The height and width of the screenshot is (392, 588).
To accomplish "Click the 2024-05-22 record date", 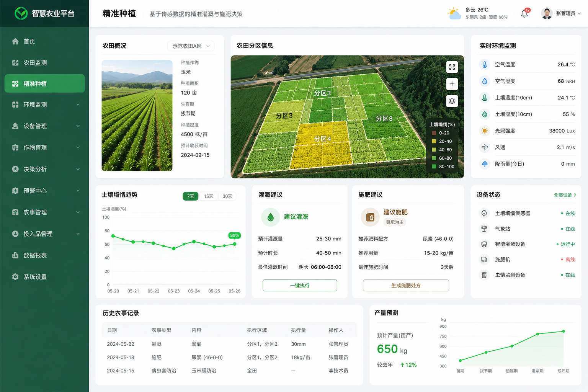I will click(x=121, y=344).
